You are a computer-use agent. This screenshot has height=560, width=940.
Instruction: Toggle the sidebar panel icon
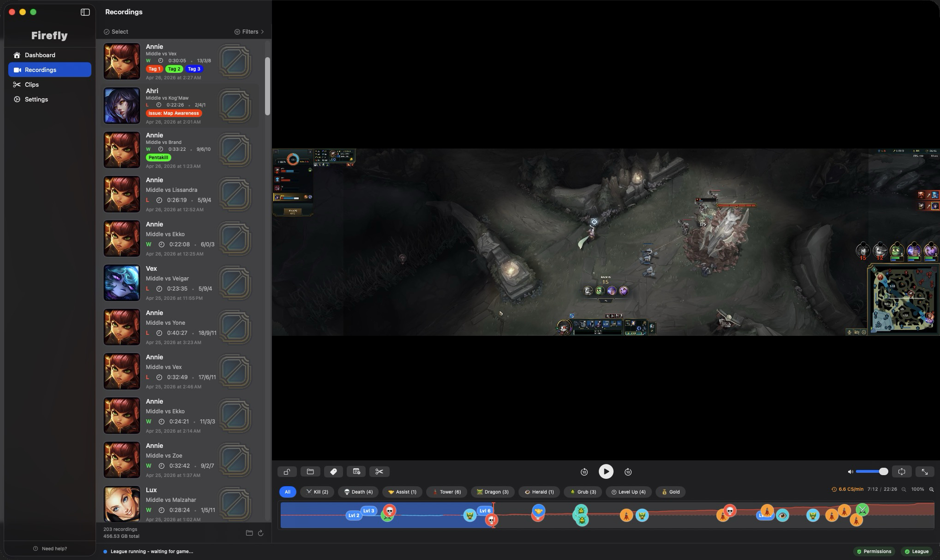(x=85, y=12)
